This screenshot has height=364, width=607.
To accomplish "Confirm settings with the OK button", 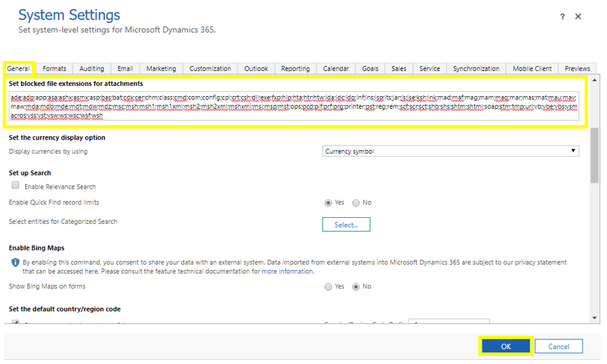I will 506,346.
